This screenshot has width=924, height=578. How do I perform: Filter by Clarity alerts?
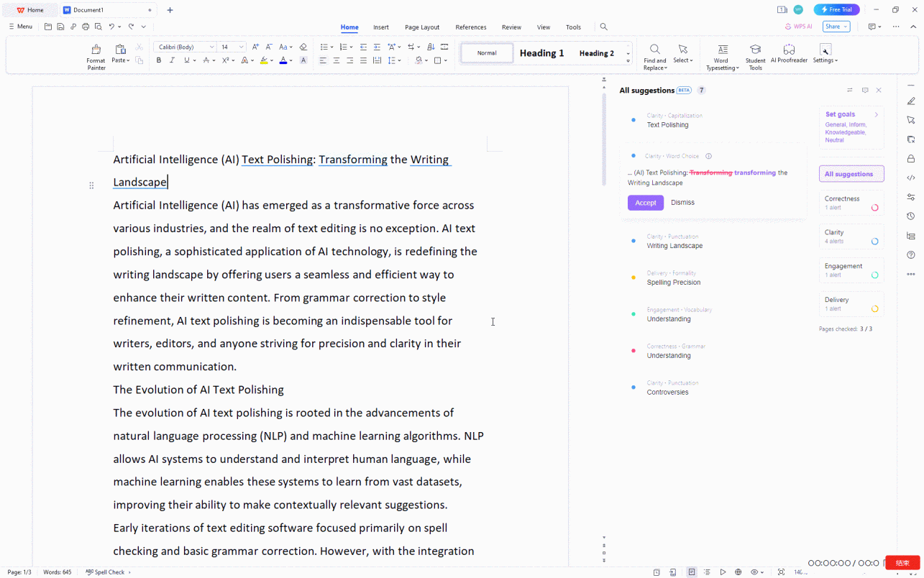[x=851, y=237]
